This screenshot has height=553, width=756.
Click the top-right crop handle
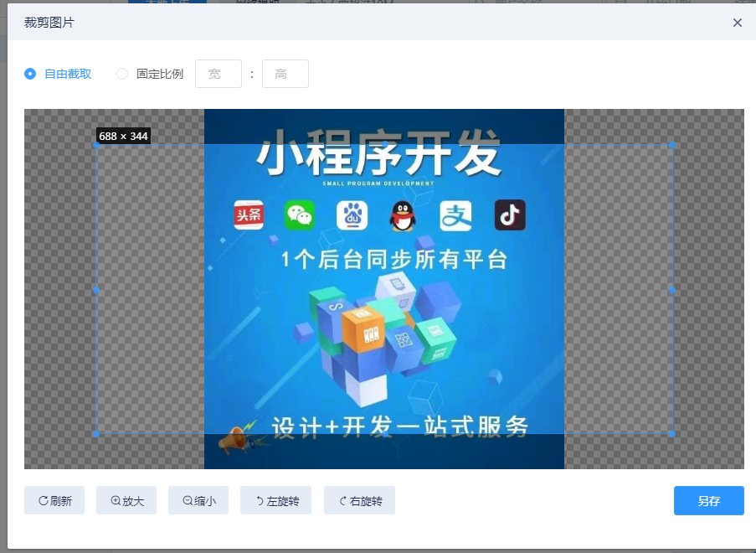(x=672, y=145)
